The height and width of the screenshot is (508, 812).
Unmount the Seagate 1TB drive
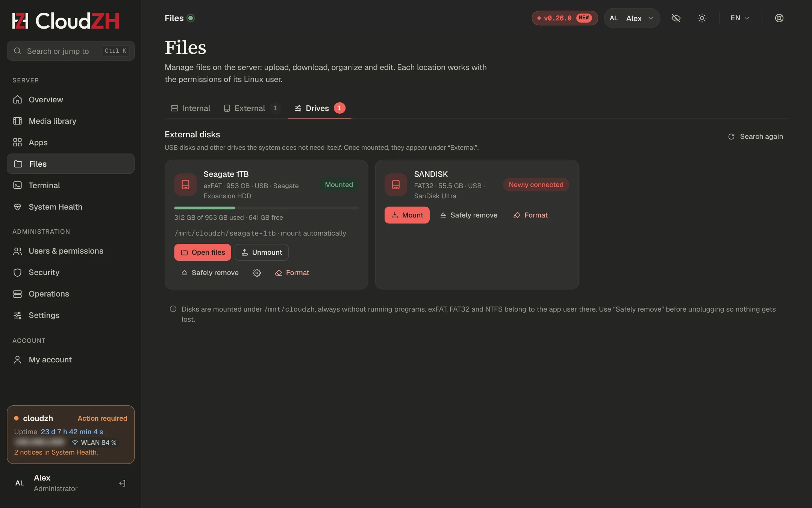coord(262,252)
